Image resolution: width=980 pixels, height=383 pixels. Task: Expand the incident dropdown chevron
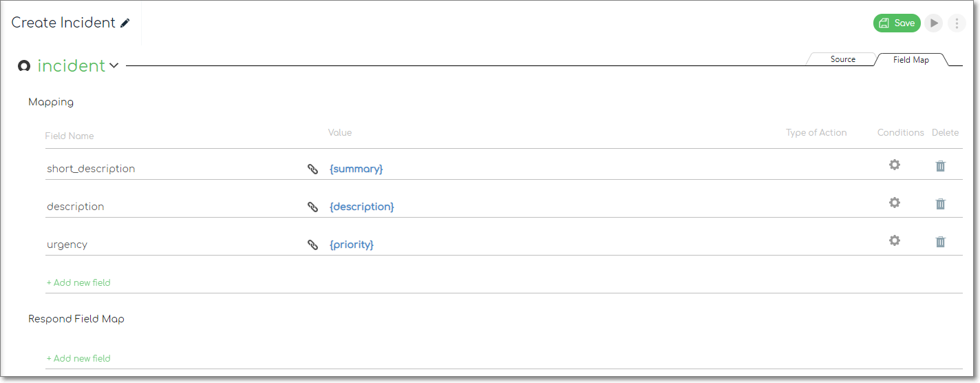coord(114,66)
